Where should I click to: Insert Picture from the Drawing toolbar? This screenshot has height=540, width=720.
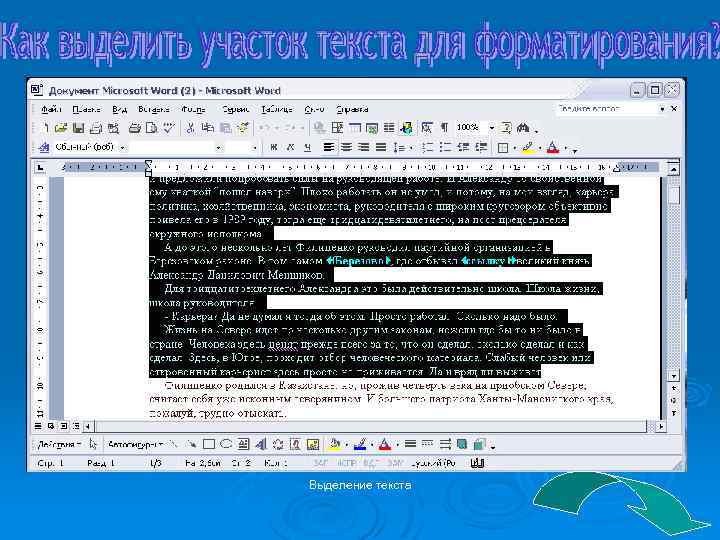click(313, 444)
